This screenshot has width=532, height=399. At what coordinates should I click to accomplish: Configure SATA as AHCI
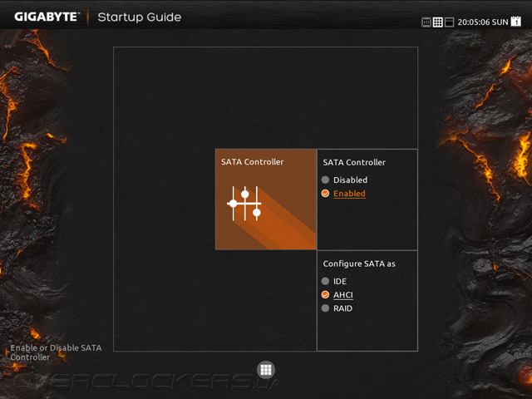337,295
